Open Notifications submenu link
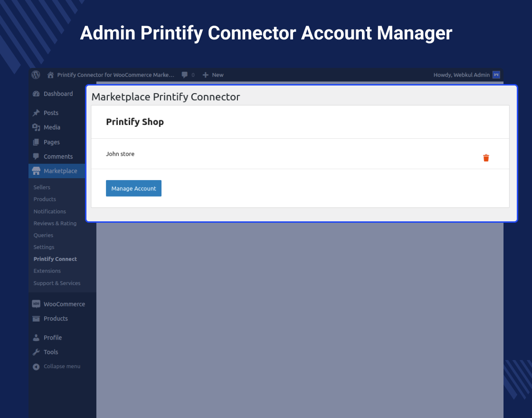 point(49,211)
